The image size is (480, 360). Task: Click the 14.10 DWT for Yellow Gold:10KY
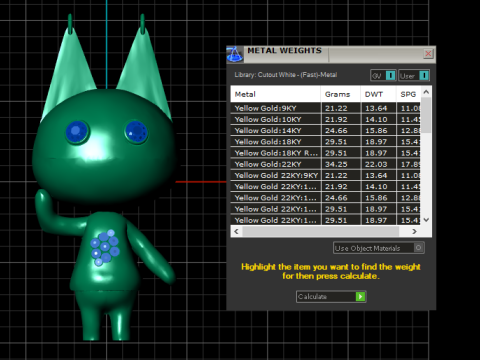coord(379,119)
